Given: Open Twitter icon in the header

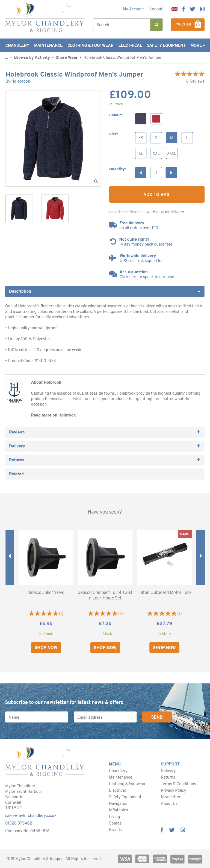Looking at the screenshot, I should (x=192, y=9).
